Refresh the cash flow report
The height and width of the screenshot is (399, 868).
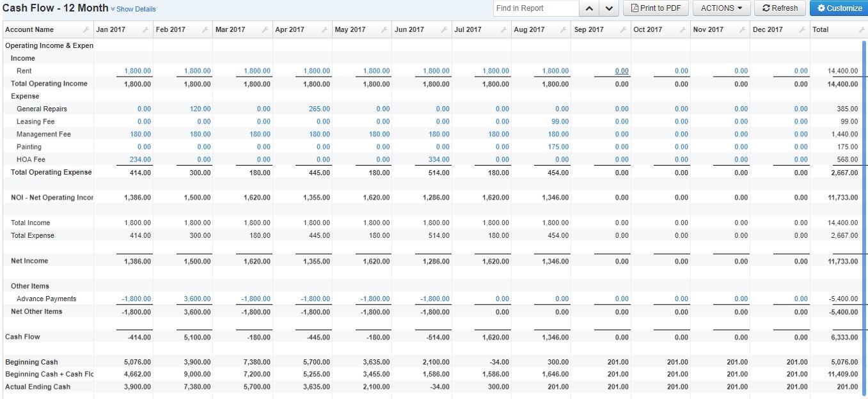(x=780, y=8)
